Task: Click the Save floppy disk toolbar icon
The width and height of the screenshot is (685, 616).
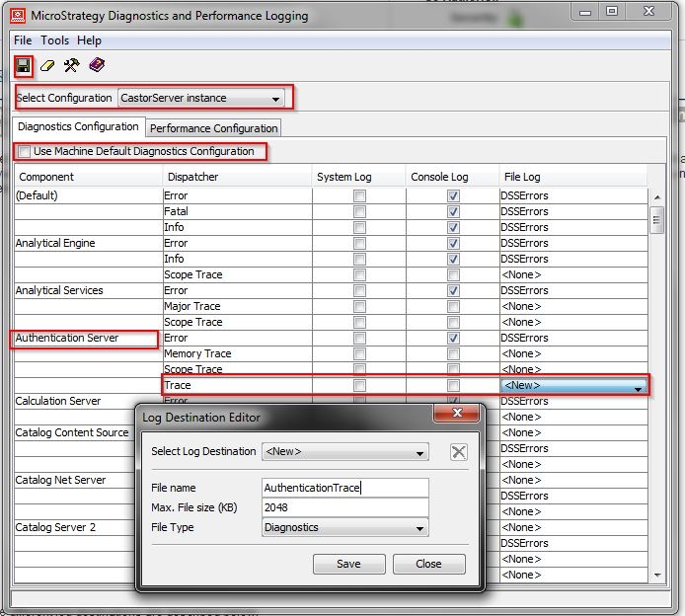Action: 23,65
